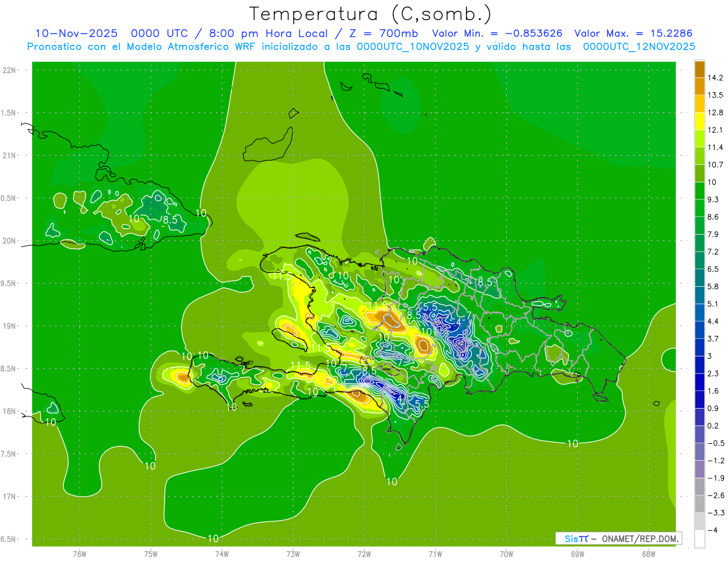728x562 pixels.
Task: Click the '17N' latitude axis label
Action: (x=9, y=497)
